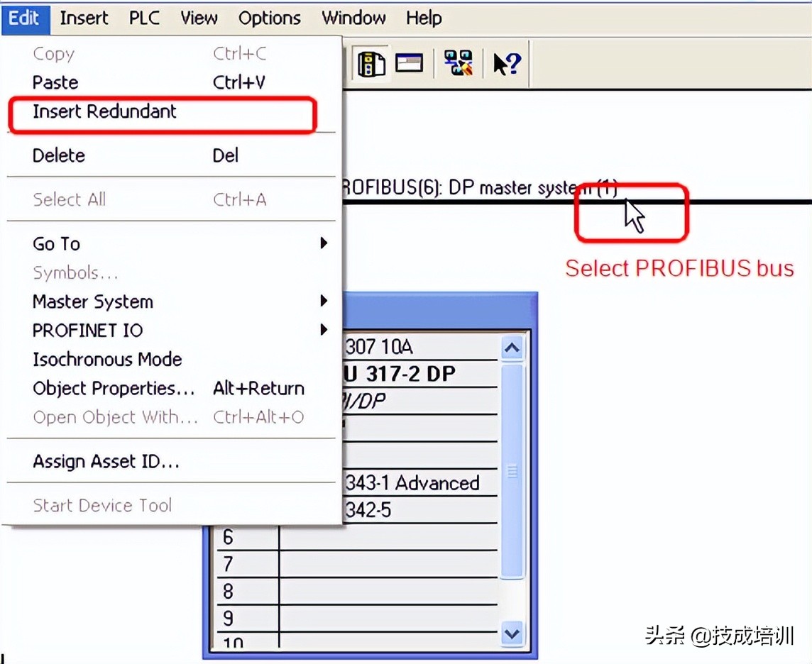Open the Window menu
Viewport: 812px width, 664px height.
coord(353,18)
